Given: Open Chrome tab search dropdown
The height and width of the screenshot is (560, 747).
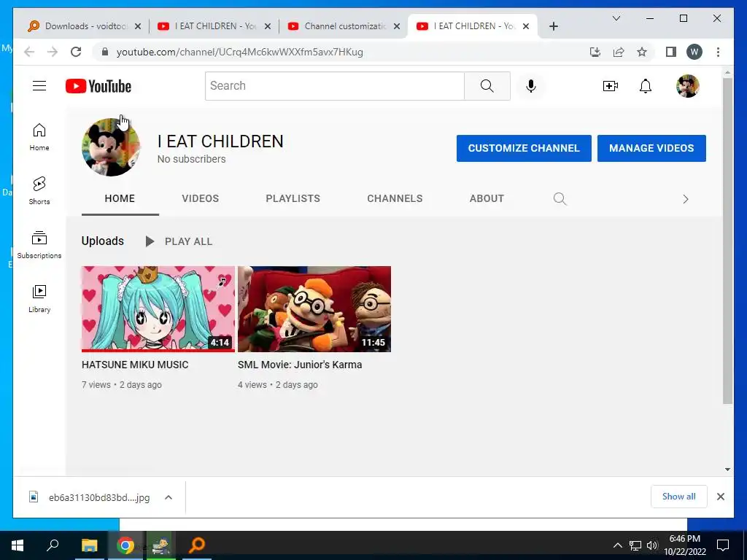Looking at the screenshot, I should pyautogui.click(x=616, y=18).
